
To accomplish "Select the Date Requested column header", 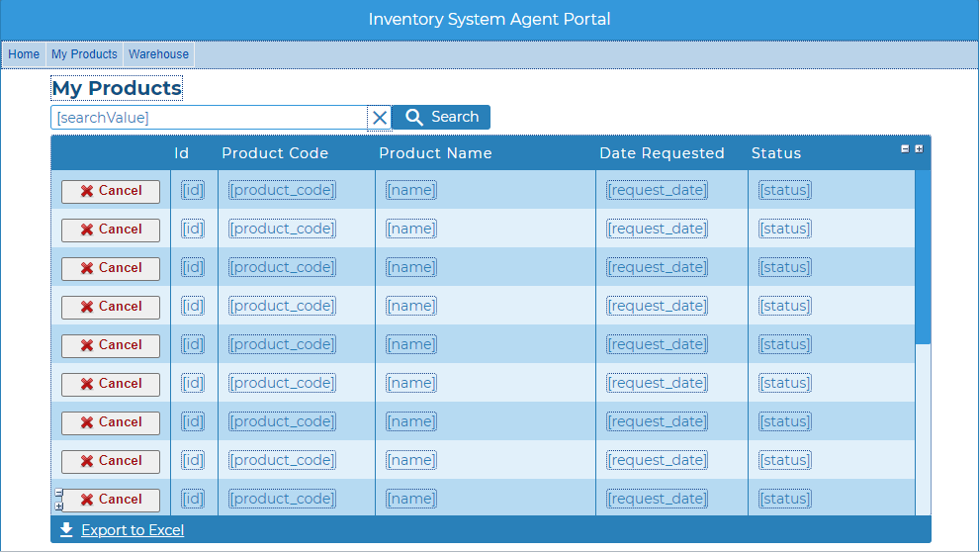I will tap(662, 153).
